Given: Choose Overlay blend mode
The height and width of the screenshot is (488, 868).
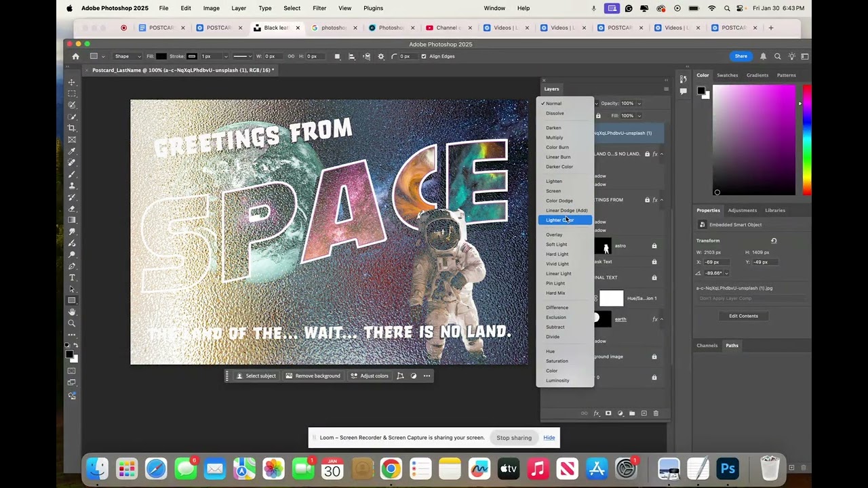Looking at the screenshot, I should 554,235.
